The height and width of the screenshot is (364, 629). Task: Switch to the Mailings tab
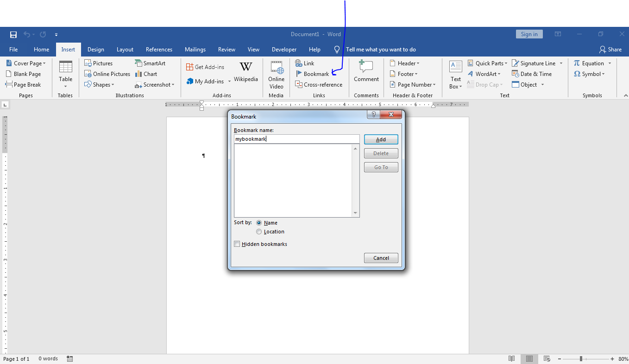click(195, 49)
